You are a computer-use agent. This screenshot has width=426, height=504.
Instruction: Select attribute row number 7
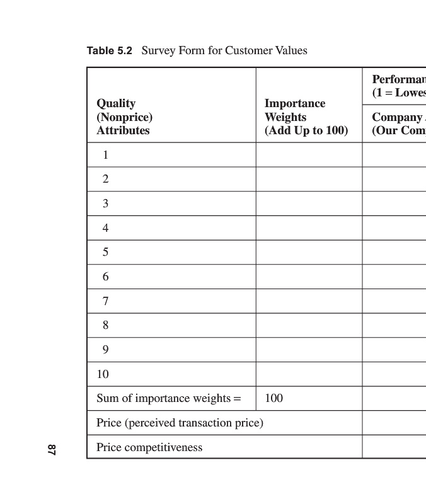(x=106, y=301)
